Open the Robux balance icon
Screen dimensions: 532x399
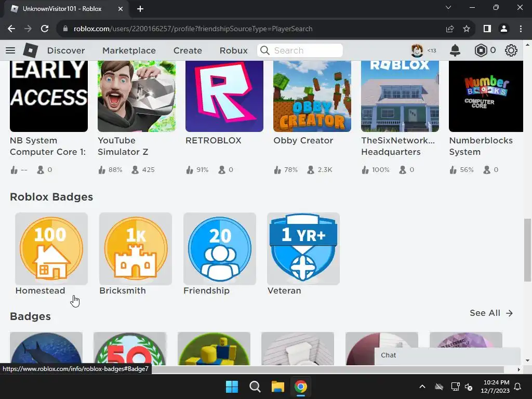481,50
